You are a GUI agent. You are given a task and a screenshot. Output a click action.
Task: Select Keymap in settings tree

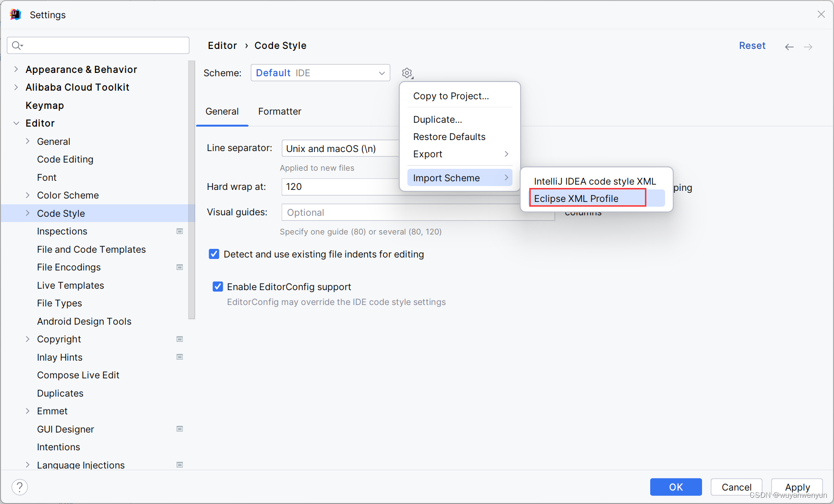pos(45,105)
